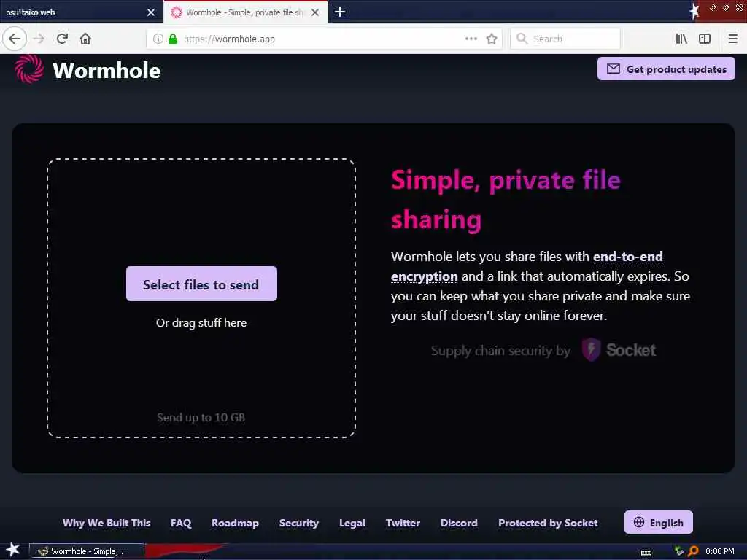The height and width of the screenshot is (560, 747).
Task: Click the 8:08 PM clock
Action: pyautogui.click(x=719, y=551)
